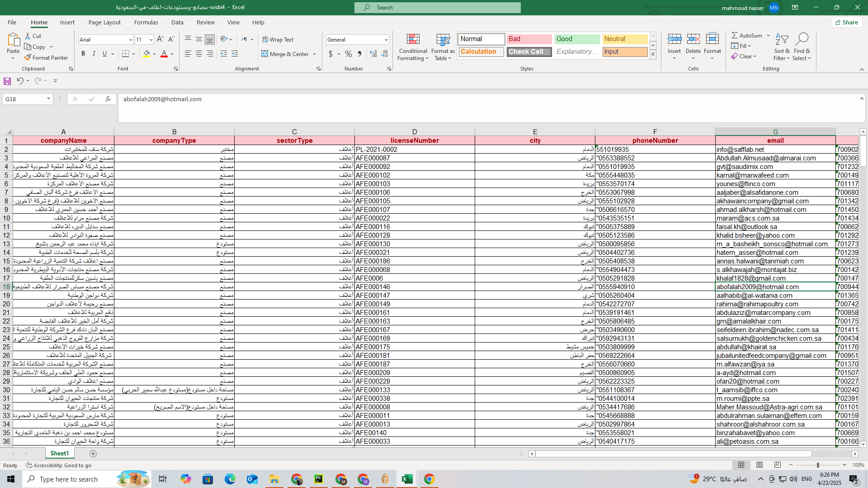Click the Center align icon
Screen dimensions: 868x488
[199, 54]
